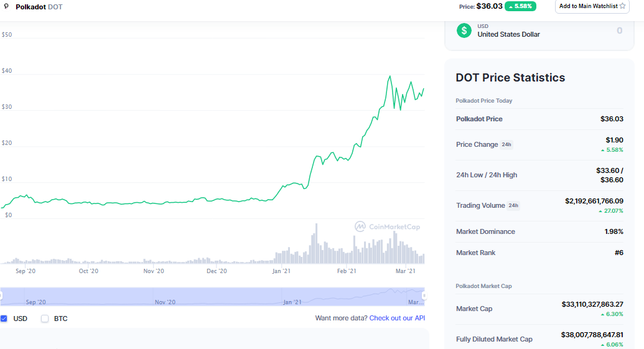The image size is (644, 349).
Task: Click market cap value $33,110,327,863.27
Action: pos(592,304)
